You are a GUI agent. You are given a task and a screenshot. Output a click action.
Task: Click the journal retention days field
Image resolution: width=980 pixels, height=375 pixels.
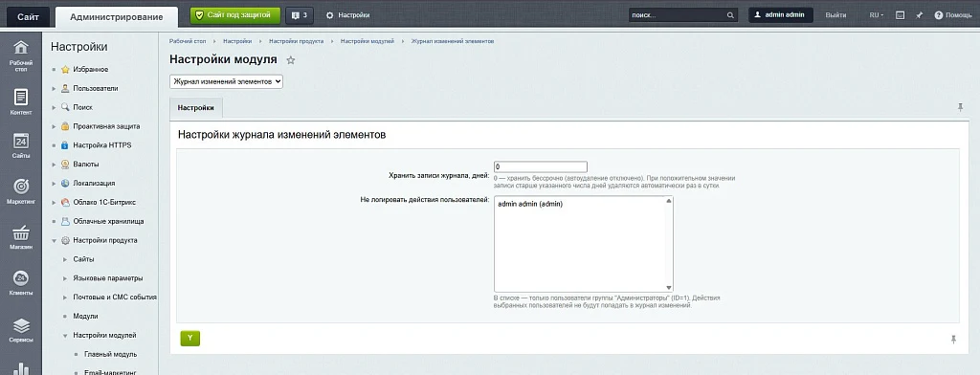[541, 166]
